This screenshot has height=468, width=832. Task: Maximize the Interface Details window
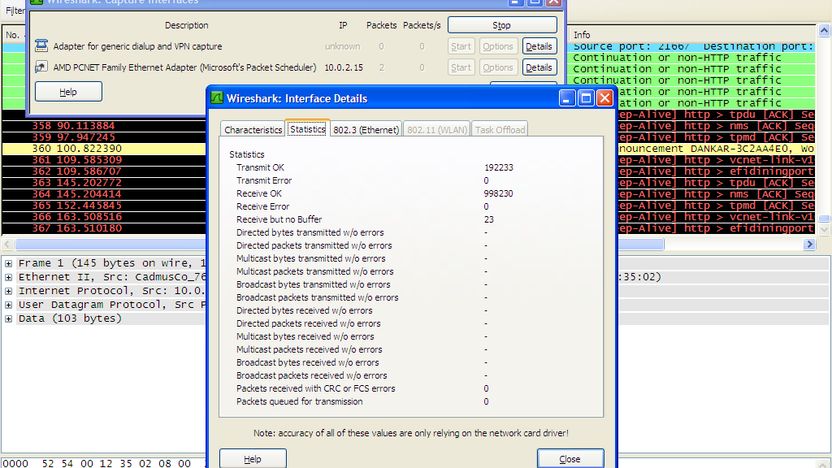(586, 98)
